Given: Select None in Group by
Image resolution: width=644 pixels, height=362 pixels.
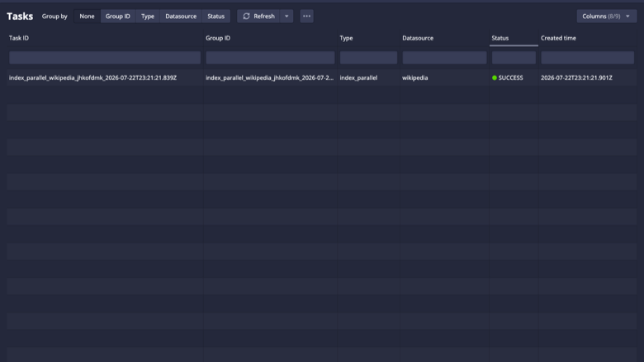Looking at the screenshot, I should click(87, 16).
